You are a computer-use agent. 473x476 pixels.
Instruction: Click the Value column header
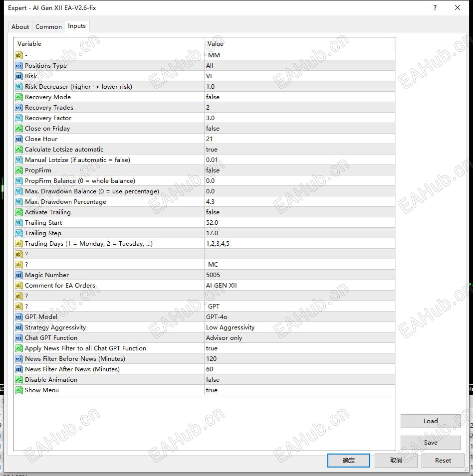tap(300, 44)
